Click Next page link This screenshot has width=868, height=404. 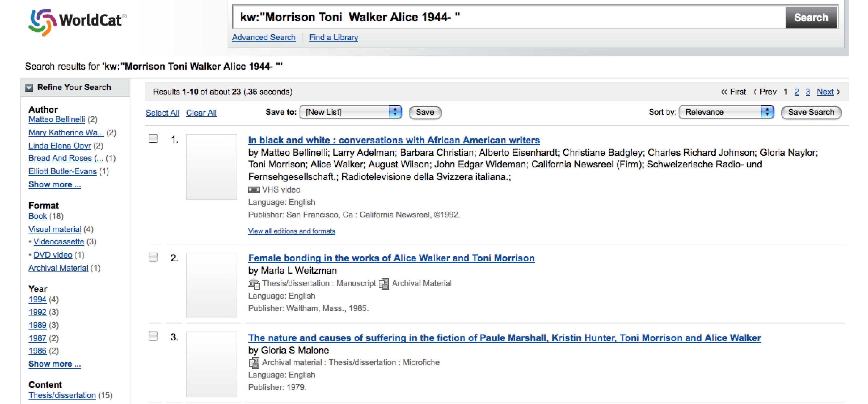click(825, 92)
